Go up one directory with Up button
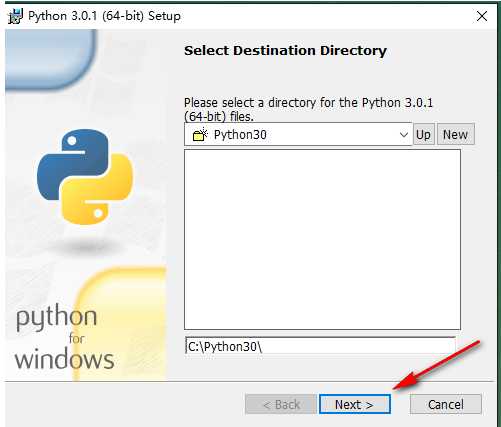The width and height of the screenshot is (501, 427). pos(424,134)
